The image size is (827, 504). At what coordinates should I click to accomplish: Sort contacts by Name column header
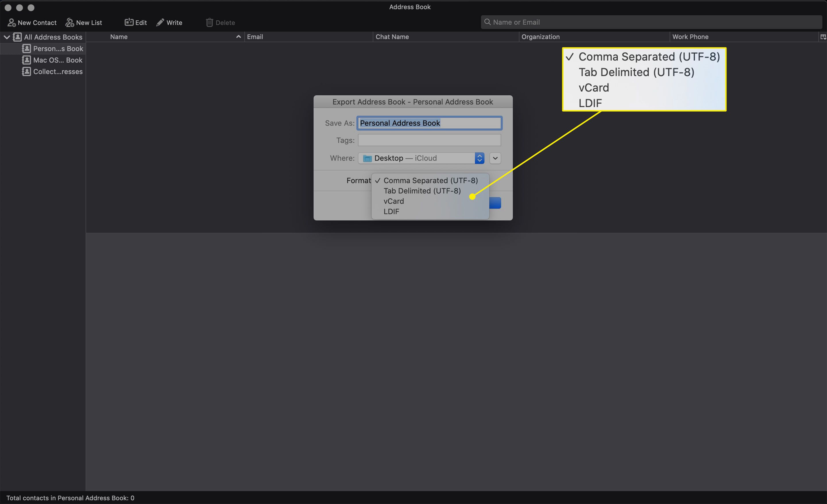[x=165, y=37]
